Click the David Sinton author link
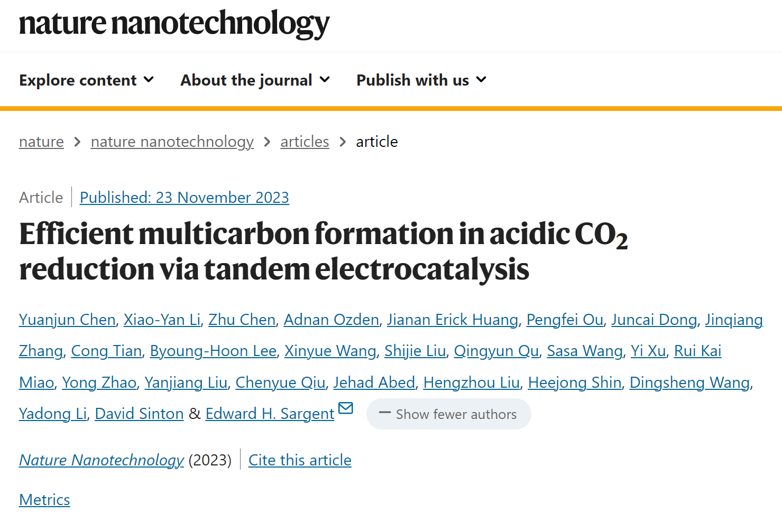 139,414
